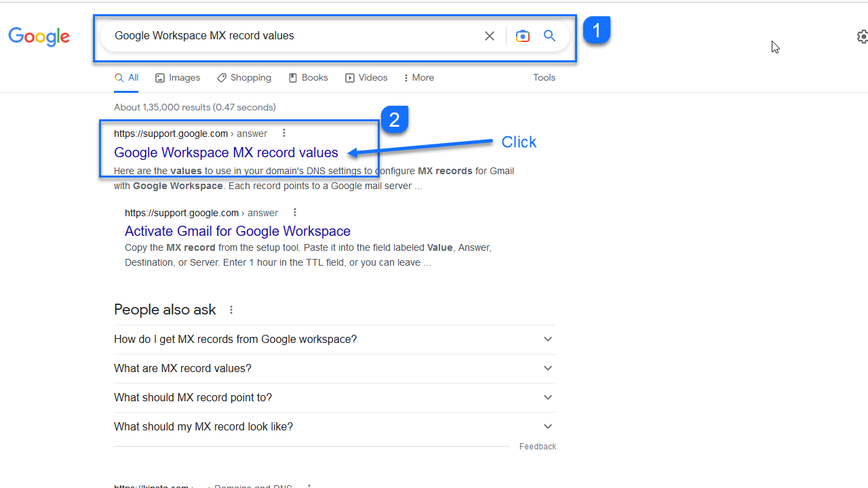Open People also ask options menu
The image size is (868, 488).
pos(231,310)
